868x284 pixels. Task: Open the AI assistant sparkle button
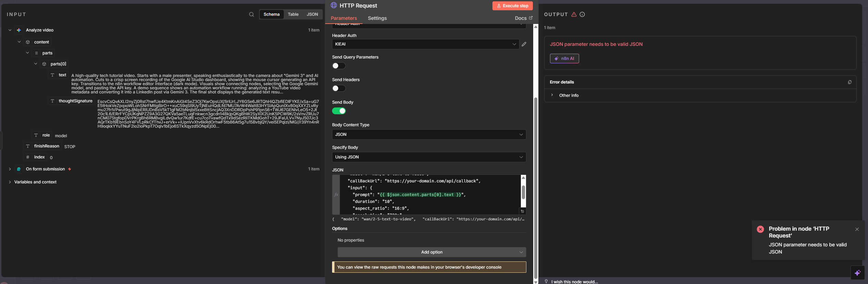(x=857, y=273)
